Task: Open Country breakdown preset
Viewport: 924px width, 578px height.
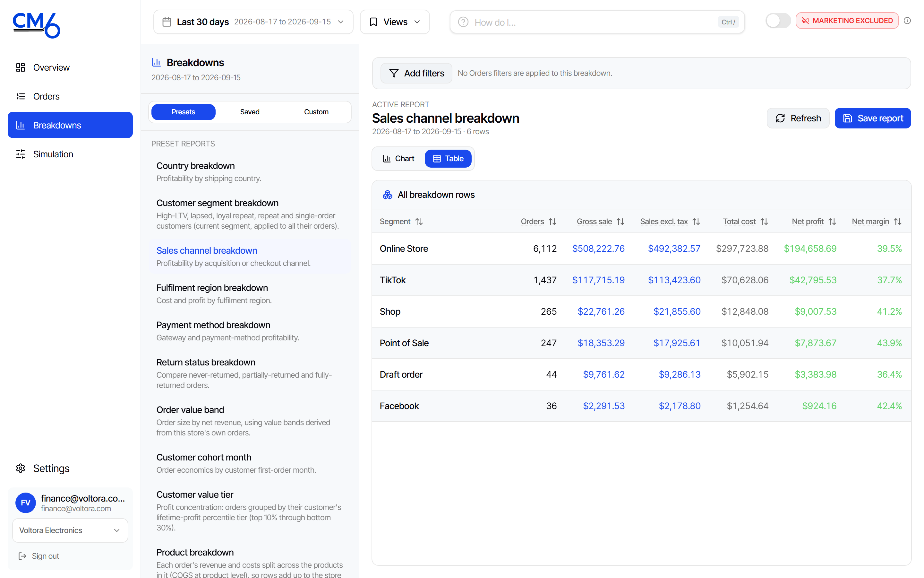Action: pyautogui.click(x=250, y=172)
